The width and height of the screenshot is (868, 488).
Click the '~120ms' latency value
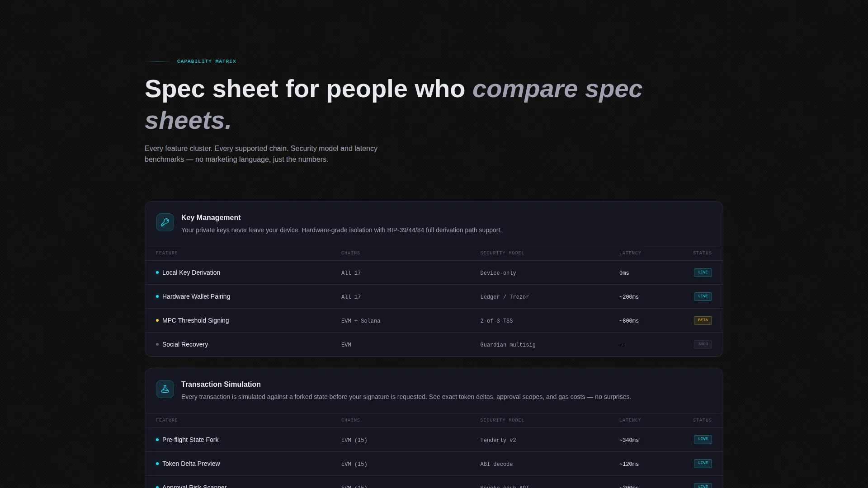pyautogui.click(x=629, y=464)
